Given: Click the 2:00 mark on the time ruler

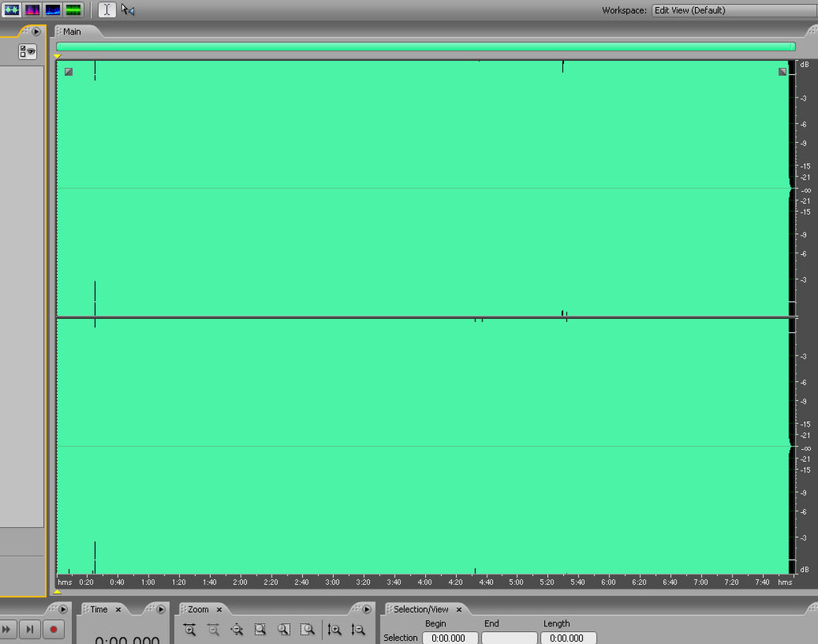Looking at the screenshot, I should click(x=240, y=582).
